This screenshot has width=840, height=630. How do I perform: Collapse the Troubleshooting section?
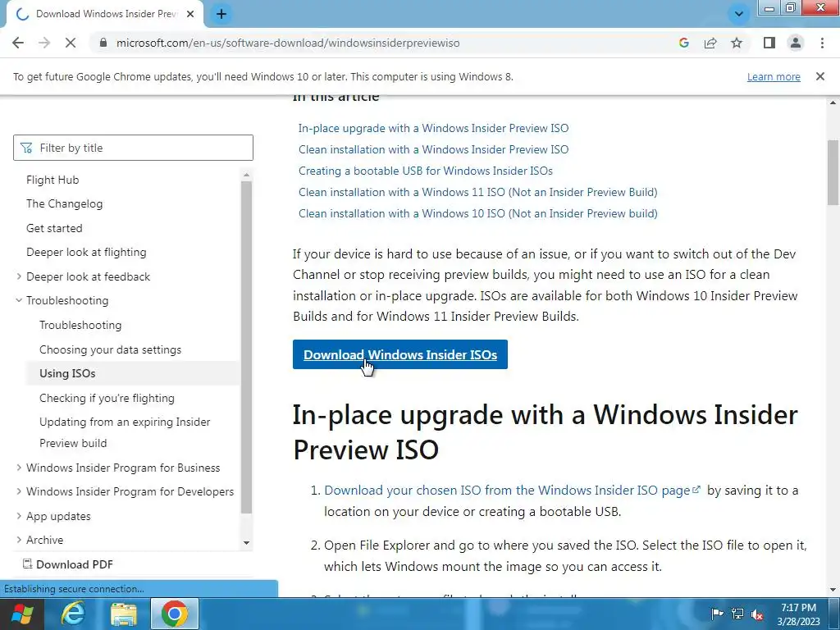point(20,300)
